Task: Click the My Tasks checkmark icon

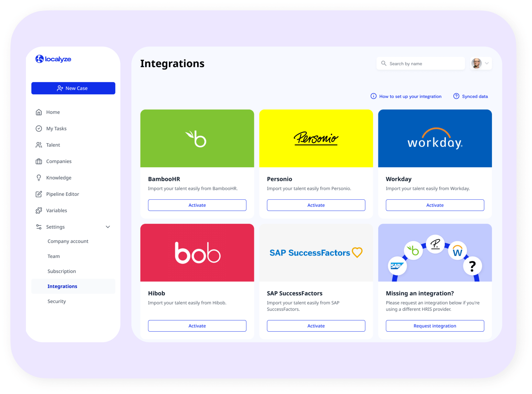Action: click(x=39, y=129)
